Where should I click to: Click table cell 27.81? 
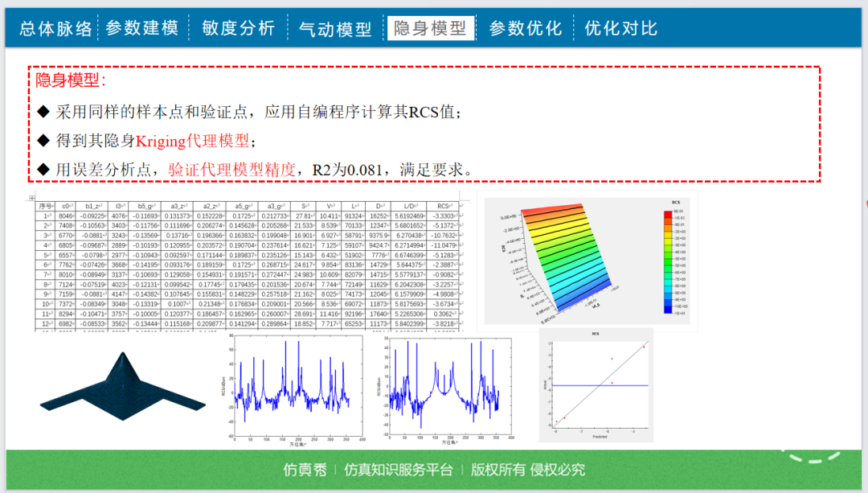303,216
